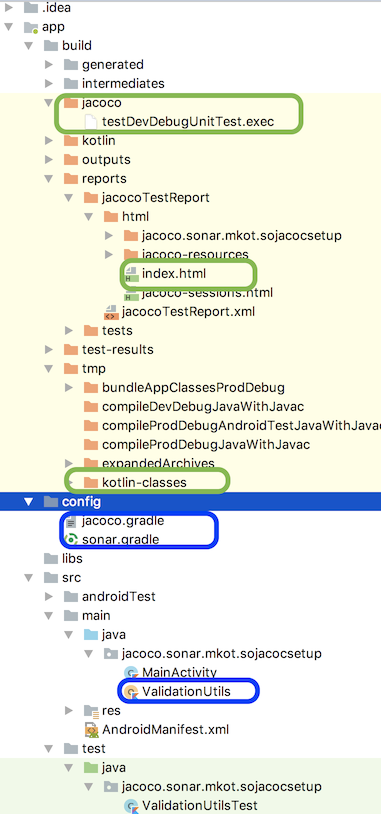Select the compileDevDebugJavaWithJavac folder
Screen dimensions: 381x814
(x=203, y=406)
